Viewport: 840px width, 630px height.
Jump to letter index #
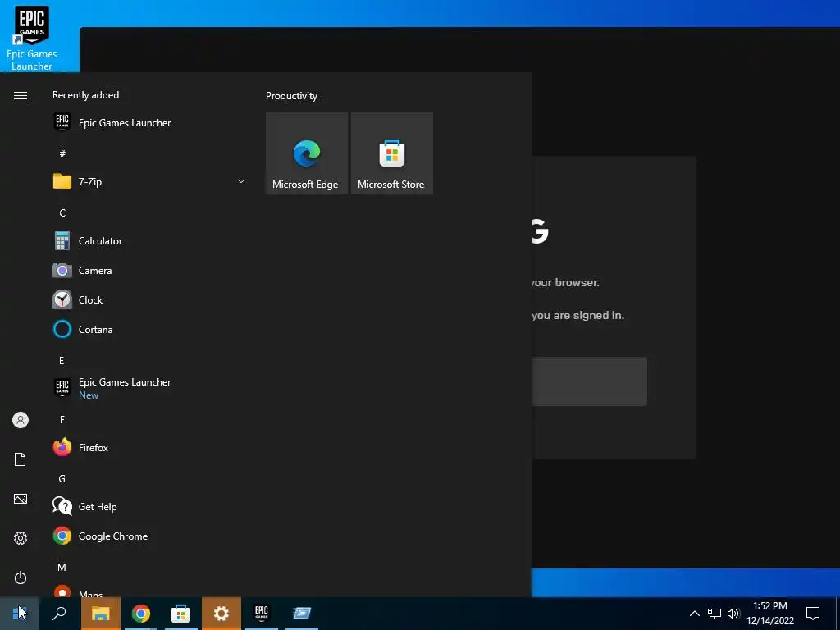coord(62,153)
